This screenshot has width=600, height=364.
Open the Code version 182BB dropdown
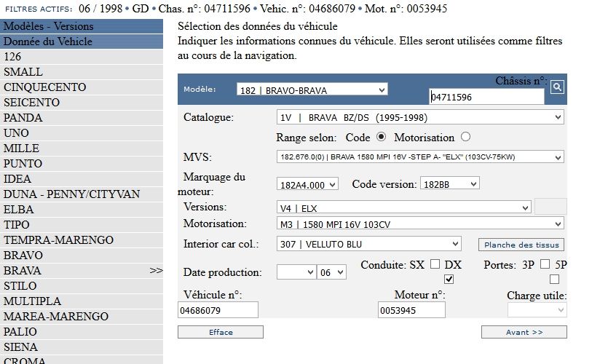(x=449, y=183)
